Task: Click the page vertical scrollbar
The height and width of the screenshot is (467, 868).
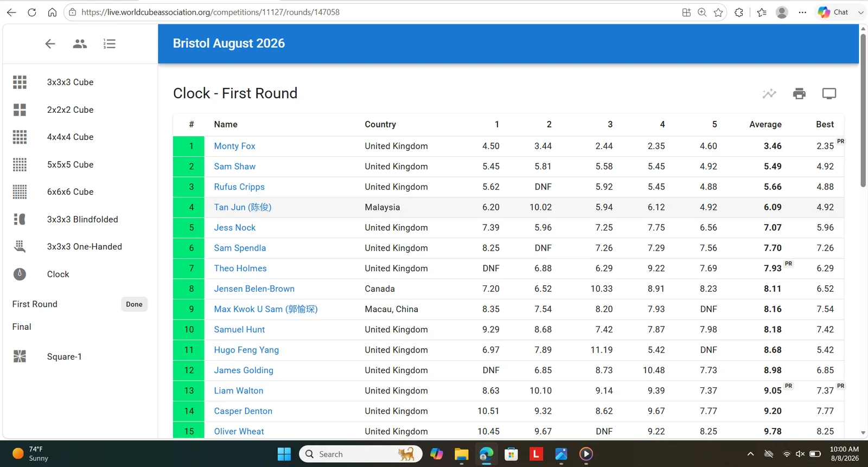Action: coord(863,110)
